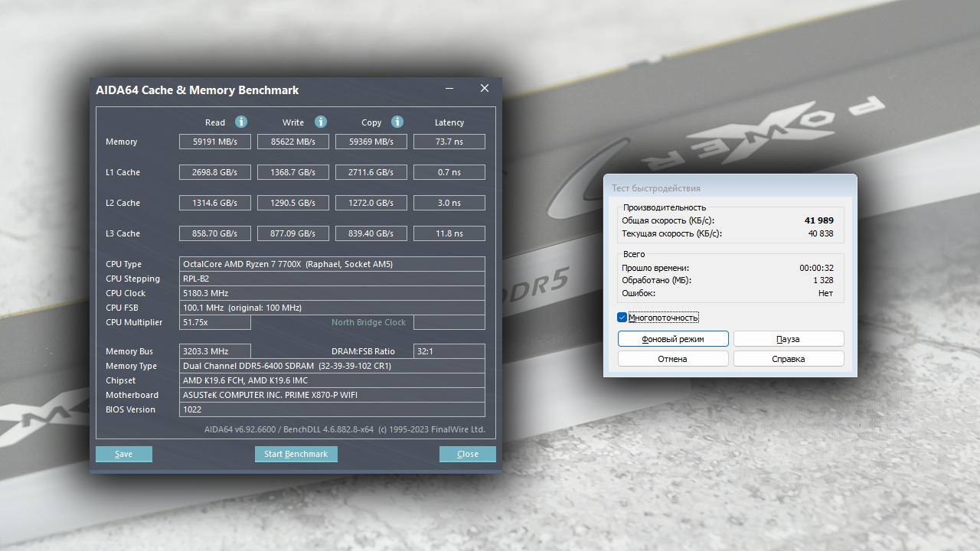Select the Memory Read 59191 MB/s field
Viewport: 980px width, 551px height.
click(214, 142)
